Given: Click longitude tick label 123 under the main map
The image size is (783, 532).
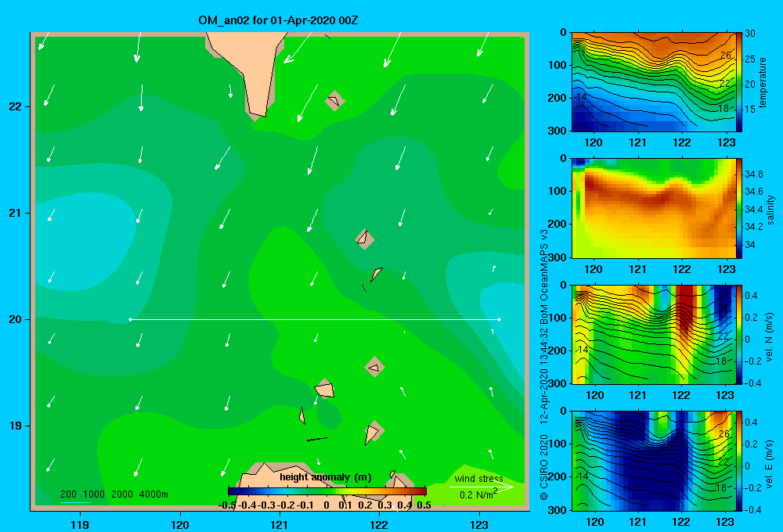Looking at the screenshot, I should 479,525.
